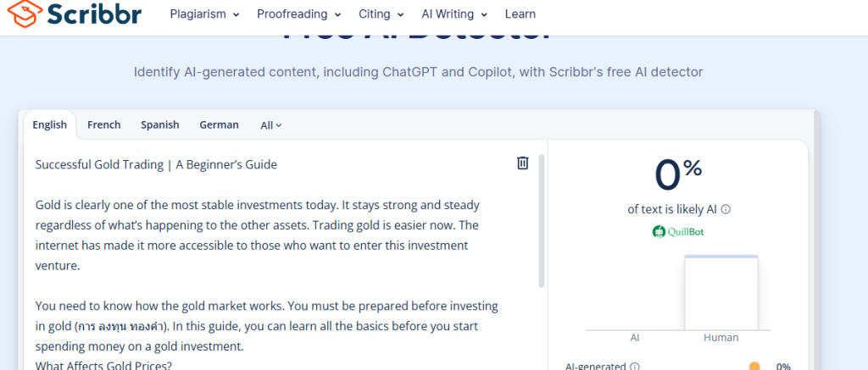Switch to the Spanish tab

(x=159, y=124)
